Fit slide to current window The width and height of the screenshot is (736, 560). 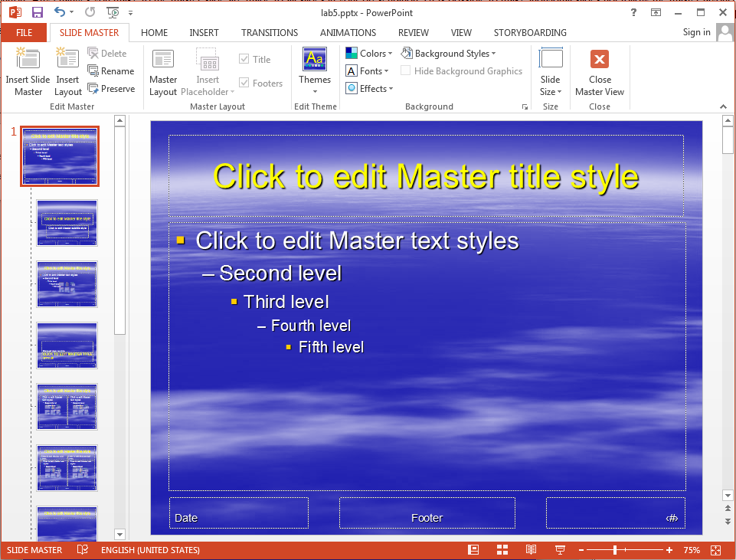point(716,550)
